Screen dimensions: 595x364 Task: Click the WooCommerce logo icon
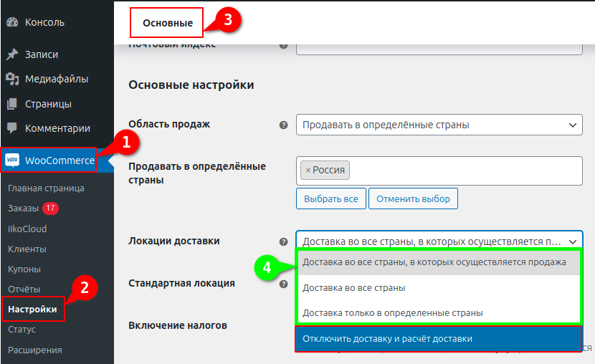(12, 161)
